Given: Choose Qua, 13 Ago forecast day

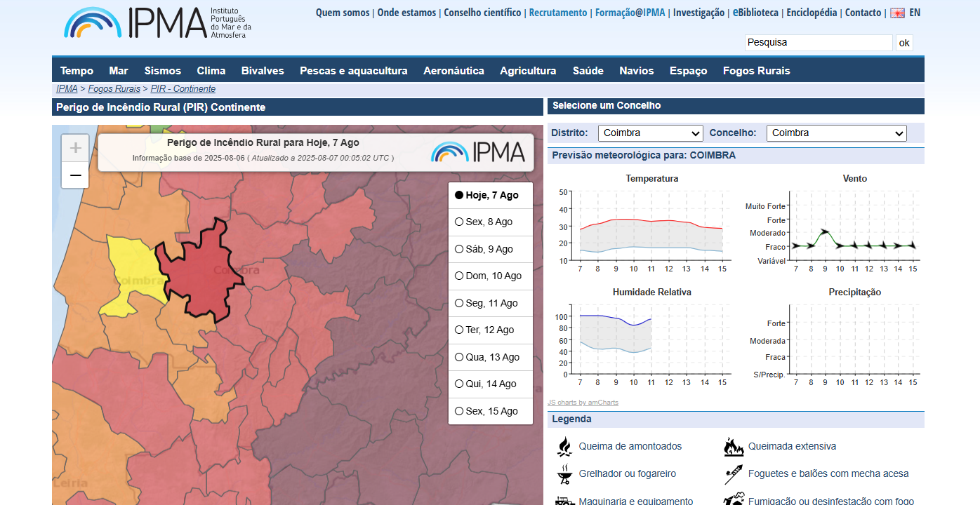Looking at the screenshot, I should (x=459, y=358).
